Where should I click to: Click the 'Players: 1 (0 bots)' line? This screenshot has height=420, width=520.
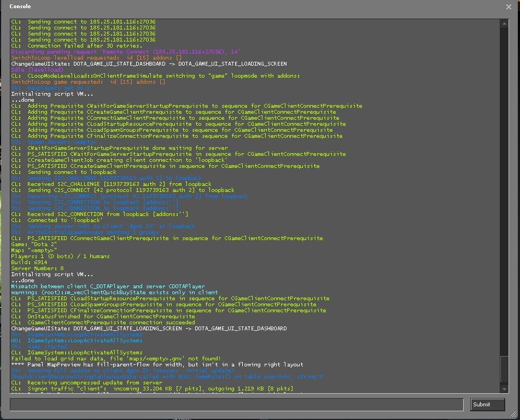click(60, 256)
